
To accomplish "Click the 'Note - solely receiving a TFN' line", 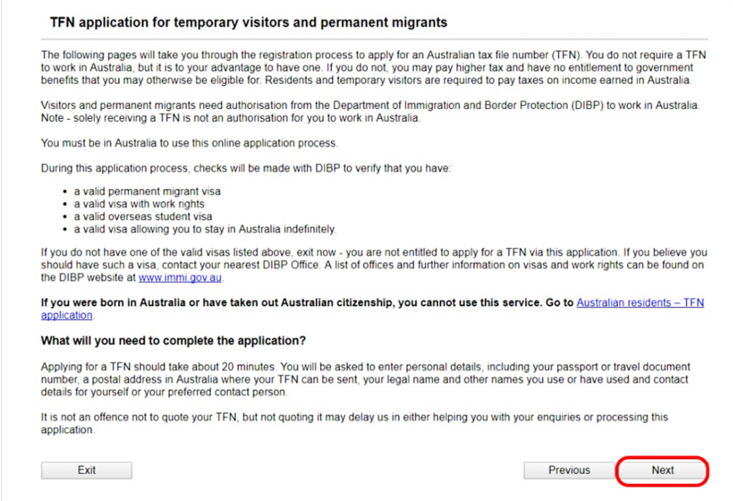I will (231, 118).
